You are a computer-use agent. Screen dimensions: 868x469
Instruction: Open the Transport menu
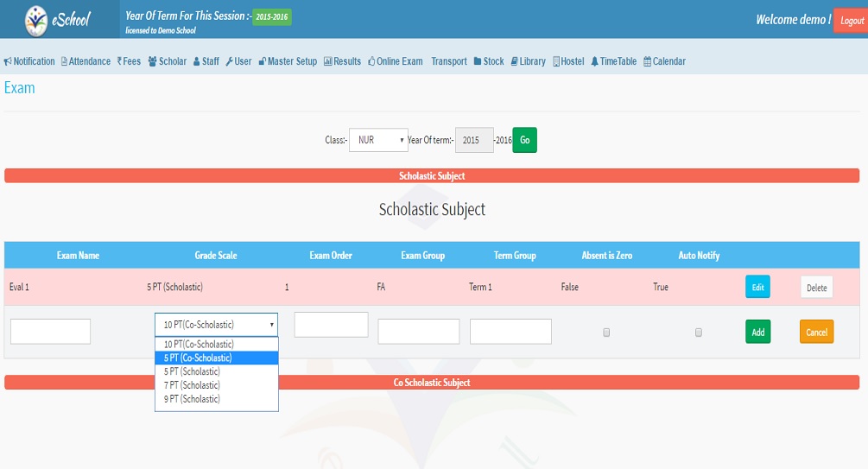[x=448, y=61]
